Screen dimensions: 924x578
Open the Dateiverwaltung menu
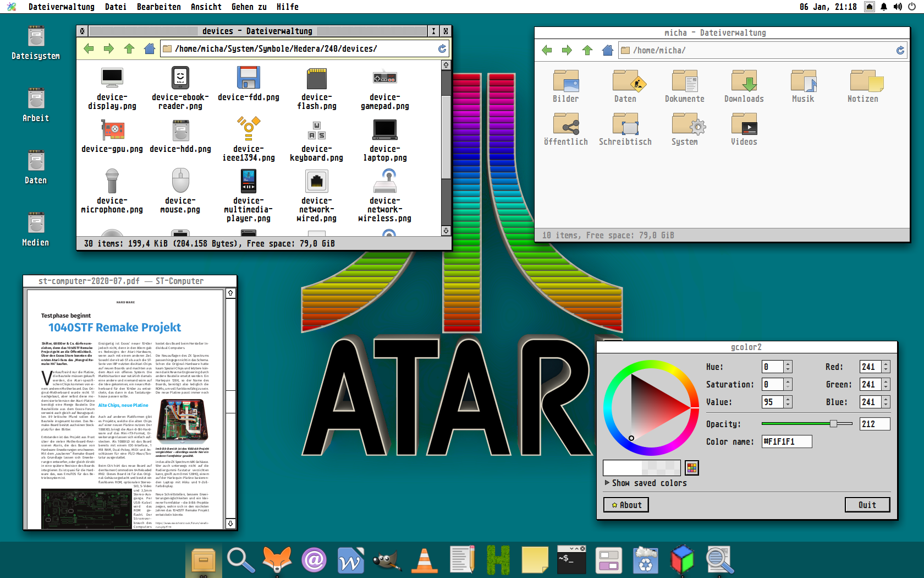coord(62,7)
